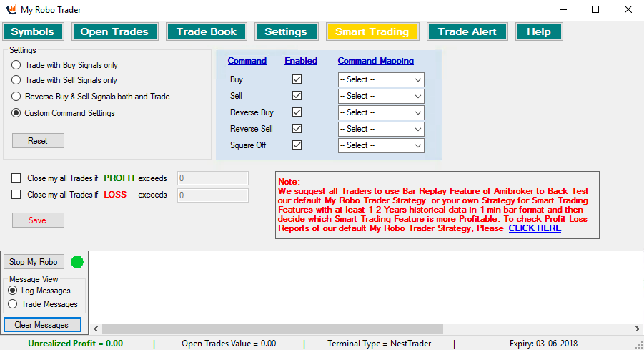The width and height of the screenshot is (644, 350).
Task: Clear Messages in the log
Action: 42,324
